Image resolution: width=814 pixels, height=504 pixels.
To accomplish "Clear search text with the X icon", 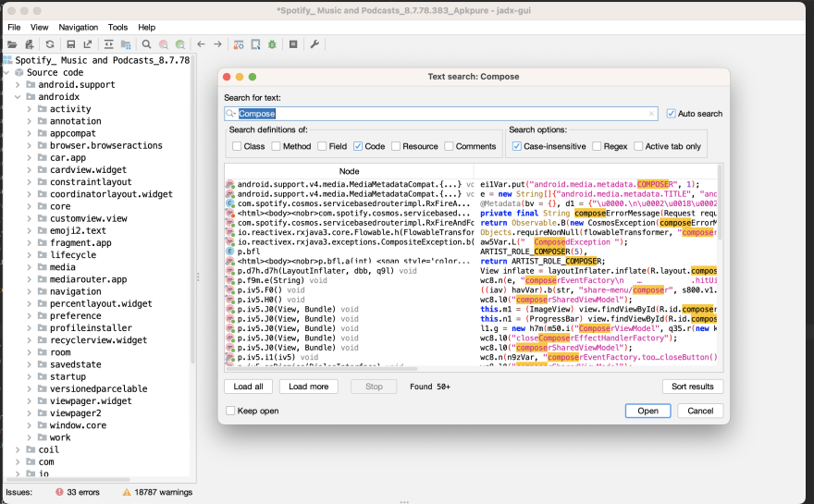I will 651,114.
